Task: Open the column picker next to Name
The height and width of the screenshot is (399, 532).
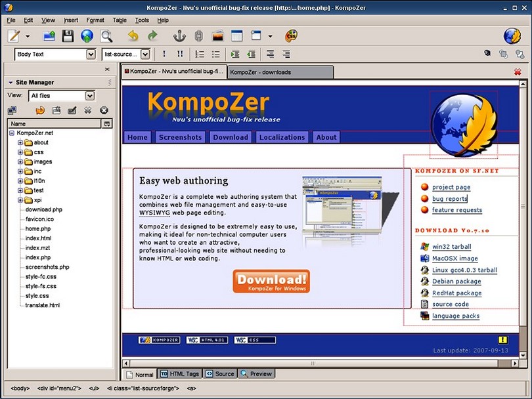Action: 107,124
